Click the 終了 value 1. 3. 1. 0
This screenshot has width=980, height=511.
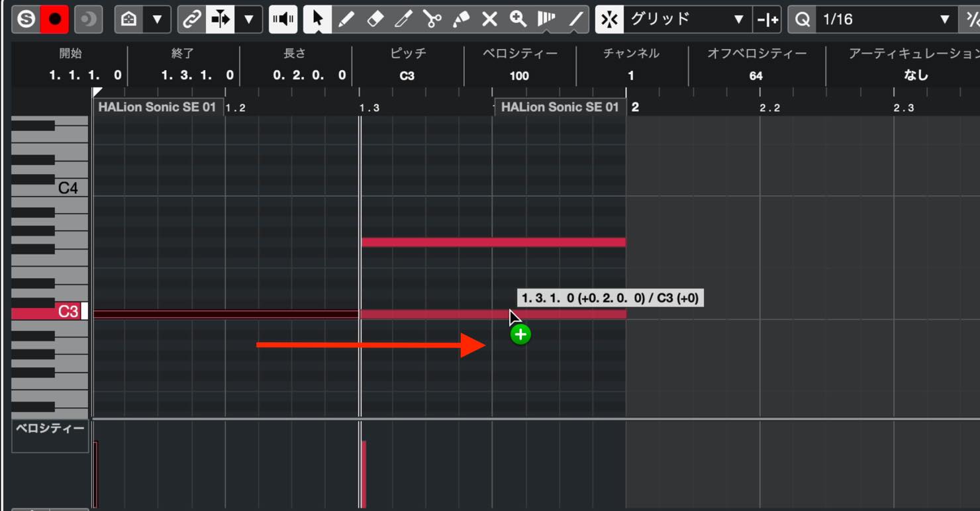click(x=197, y=75)
